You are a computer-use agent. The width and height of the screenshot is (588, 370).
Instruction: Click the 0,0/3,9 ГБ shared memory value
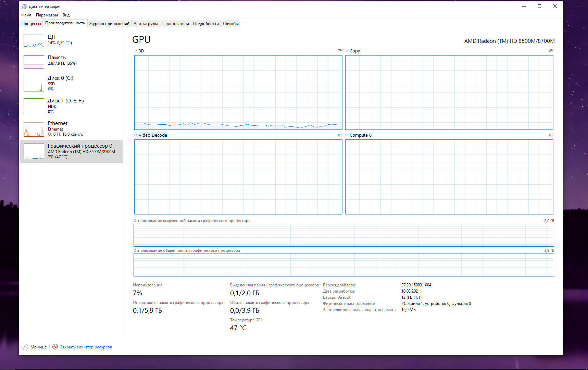pyautogui.click(x=245, y=310)
